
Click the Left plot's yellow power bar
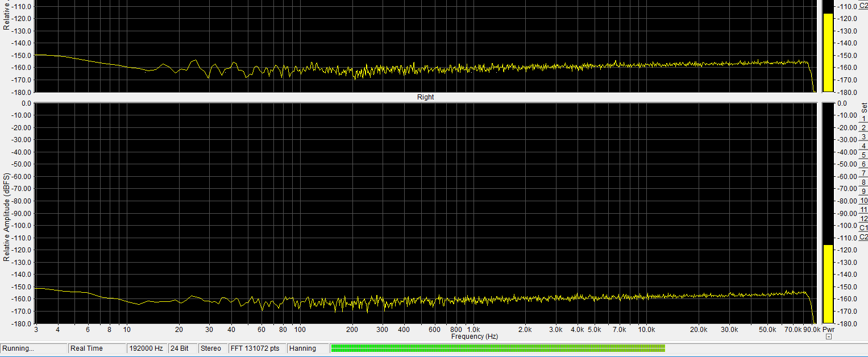coord(828,52)
